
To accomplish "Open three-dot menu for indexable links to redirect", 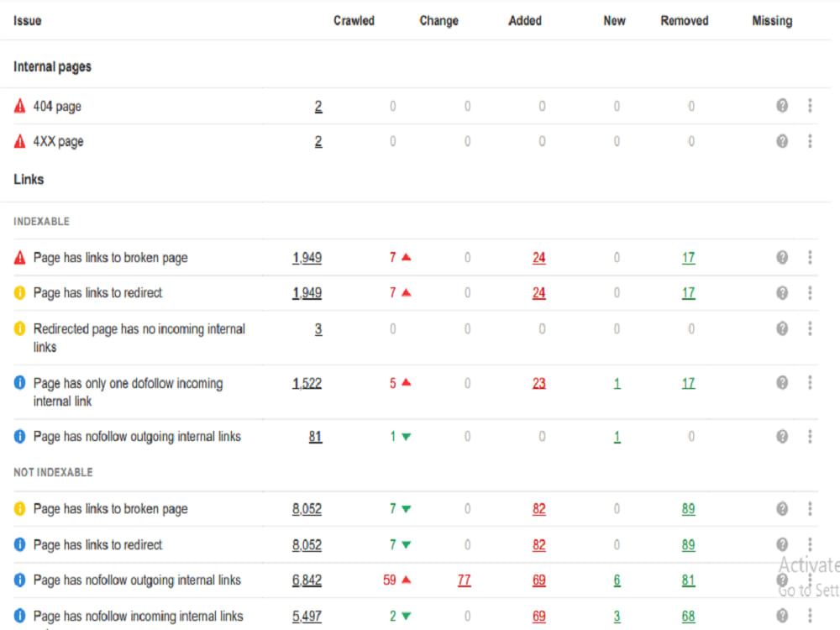I will [x=810, y=292].
